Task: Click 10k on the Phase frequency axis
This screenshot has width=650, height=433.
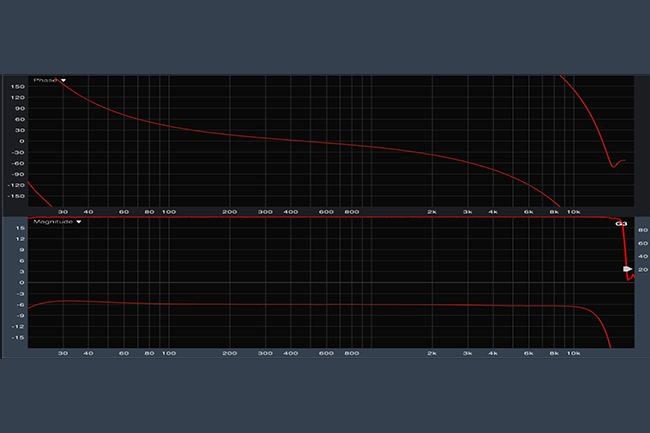Action: pyautogui.click(x=573, y=212)
